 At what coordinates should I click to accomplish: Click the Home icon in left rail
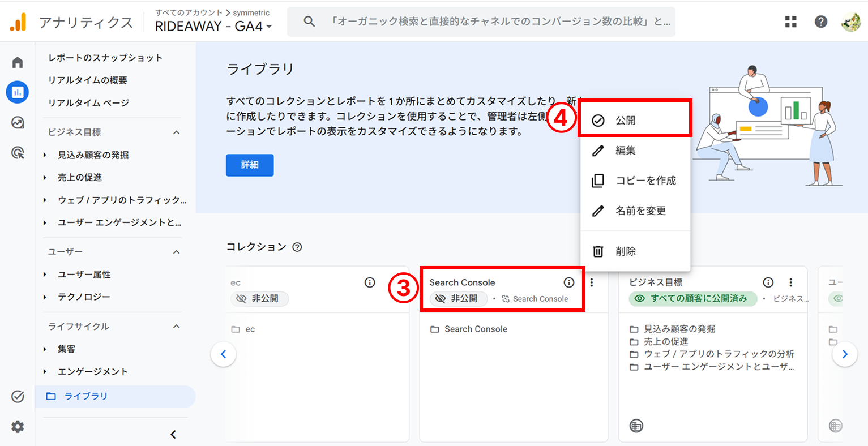point(18,62)
